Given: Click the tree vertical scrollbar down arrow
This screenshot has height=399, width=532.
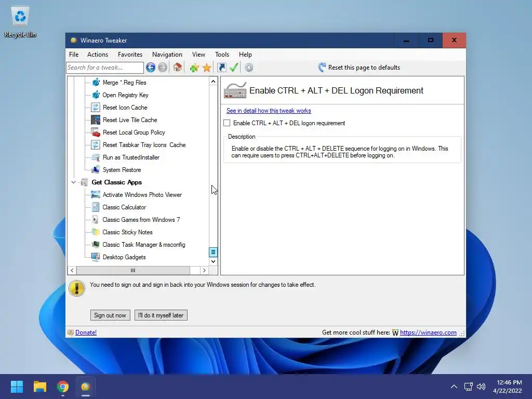Looking at the screenshot, I should tap(213, 262).
